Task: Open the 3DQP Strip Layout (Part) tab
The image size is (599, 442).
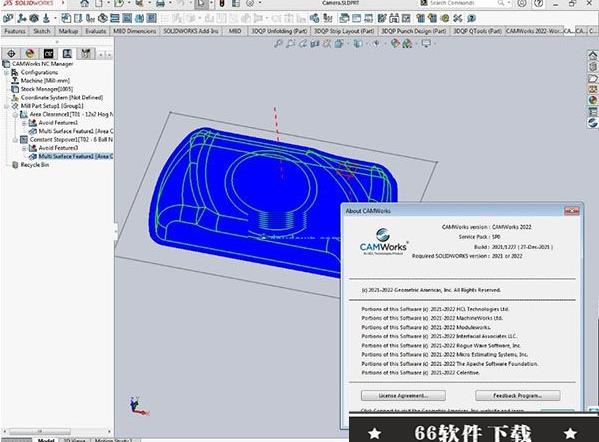Action: (x=344, y=31)
